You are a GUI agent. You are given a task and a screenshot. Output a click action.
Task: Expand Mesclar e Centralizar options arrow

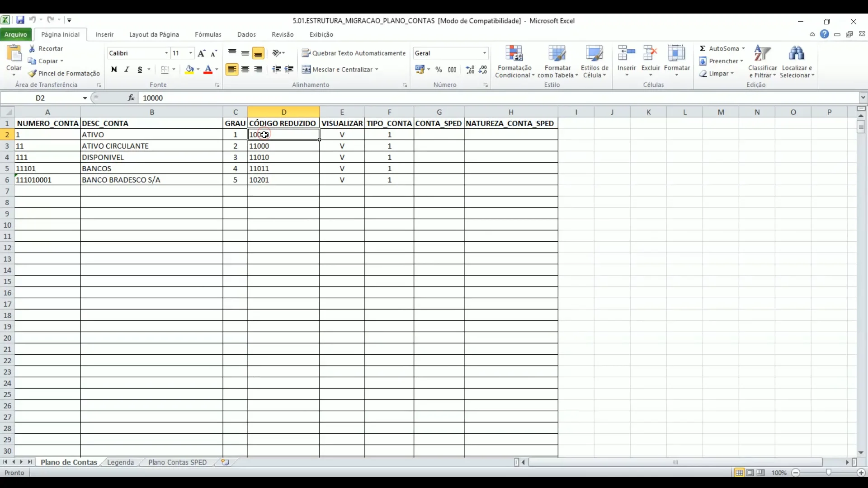377,70
